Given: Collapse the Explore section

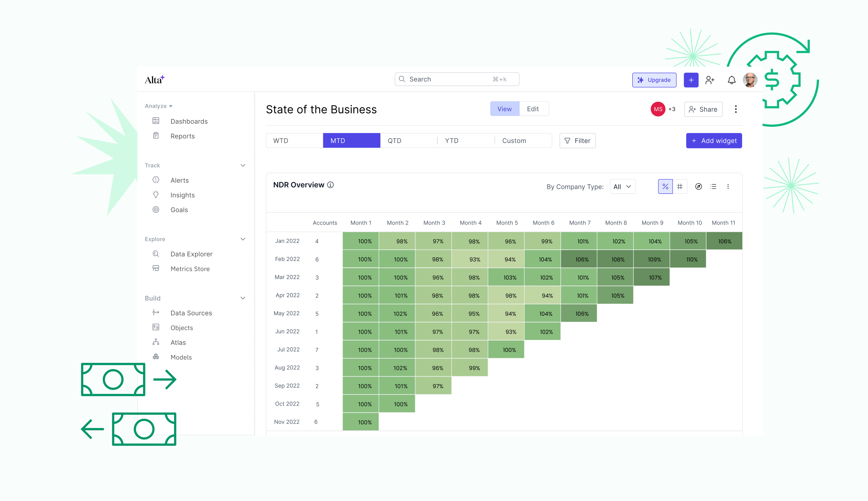Looking at the screenshot, I should pos(243,239).
